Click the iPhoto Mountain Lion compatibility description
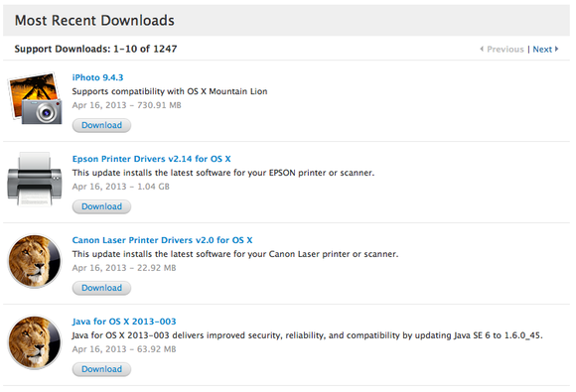The image size is (576, 392). (170, 91)
